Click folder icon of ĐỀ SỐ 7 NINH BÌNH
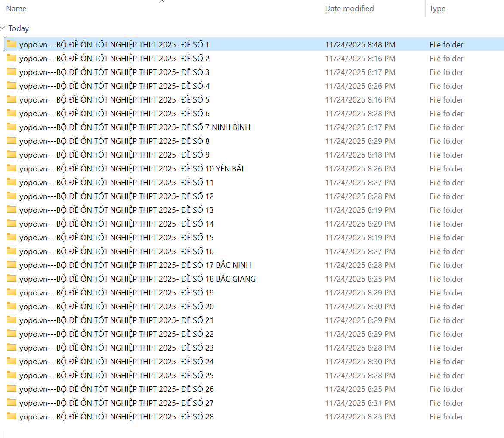 click(12, 127)
